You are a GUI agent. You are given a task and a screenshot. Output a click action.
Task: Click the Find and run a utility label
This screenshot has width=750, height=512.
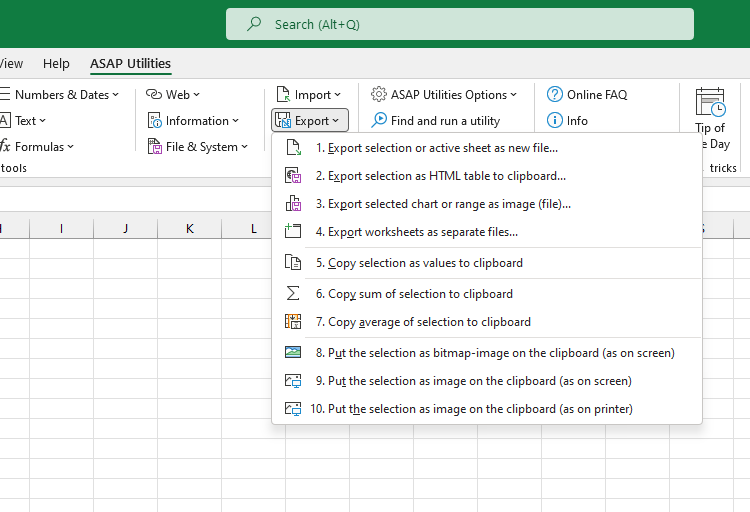(x=445, y=121)
